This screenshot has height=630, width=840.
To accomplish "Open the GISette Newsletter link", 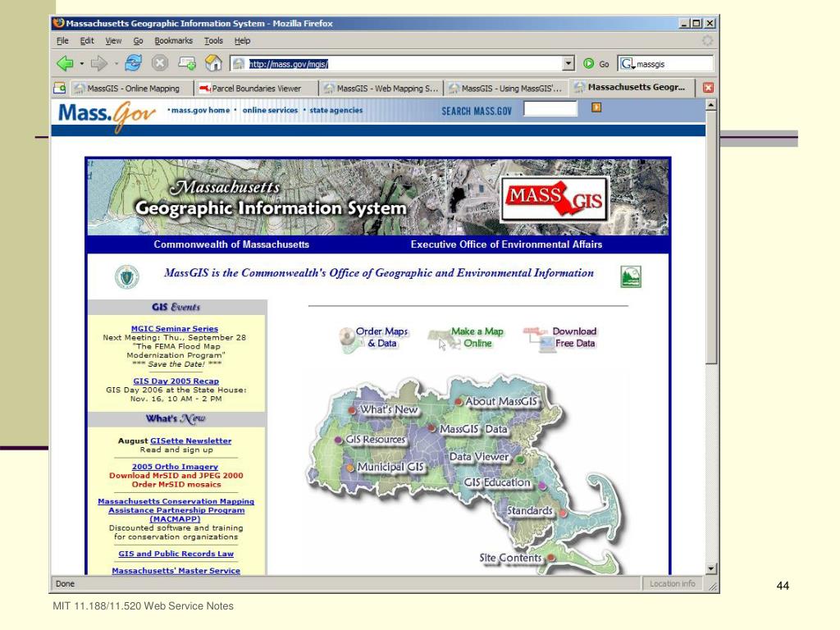I will [190, 441].
